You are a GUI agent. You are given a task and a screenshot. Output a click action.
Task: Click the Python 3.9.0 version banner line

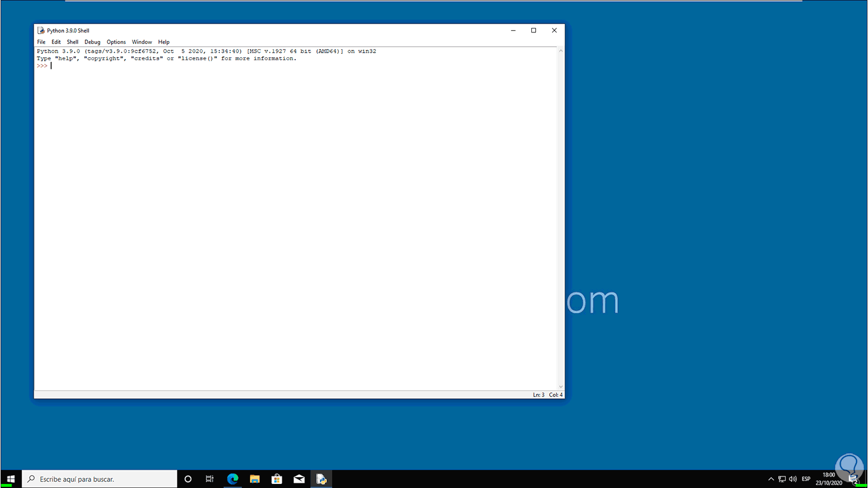[206, 51]
